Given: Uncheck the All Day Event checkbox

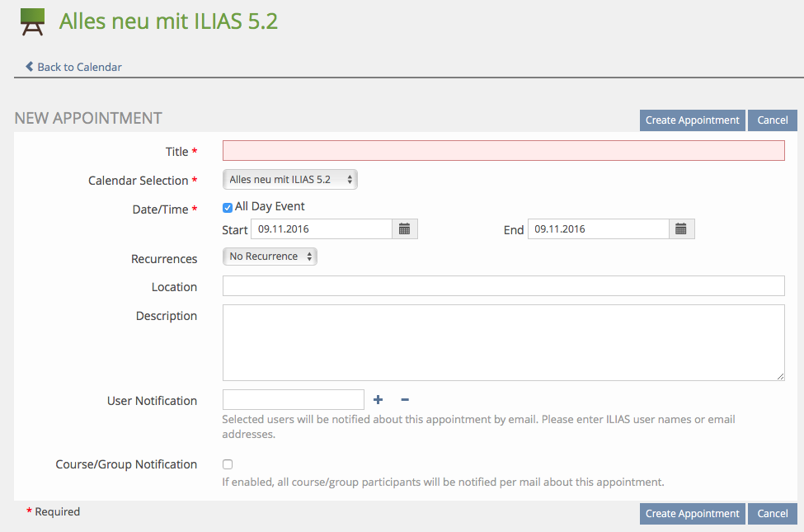Looking at the screenshot, I should [x=228, y=208].
